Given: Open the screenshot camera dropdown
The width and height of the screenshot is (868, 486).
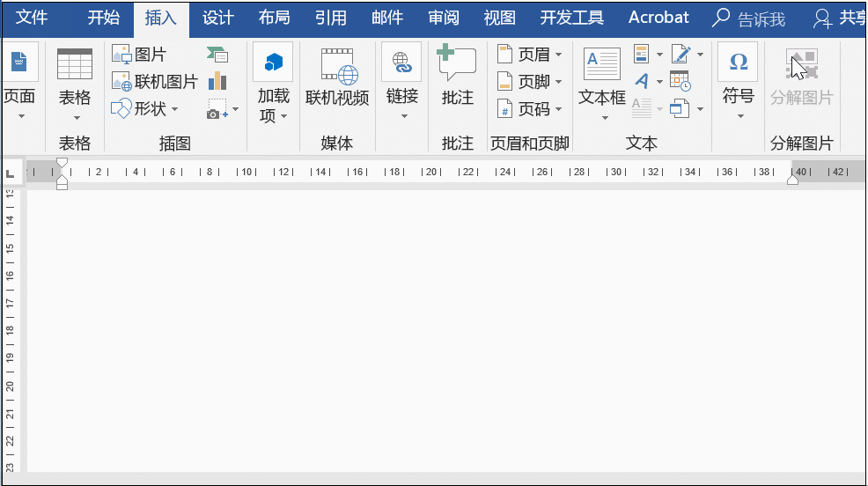Looking at the screenshot, I should 234,109.
